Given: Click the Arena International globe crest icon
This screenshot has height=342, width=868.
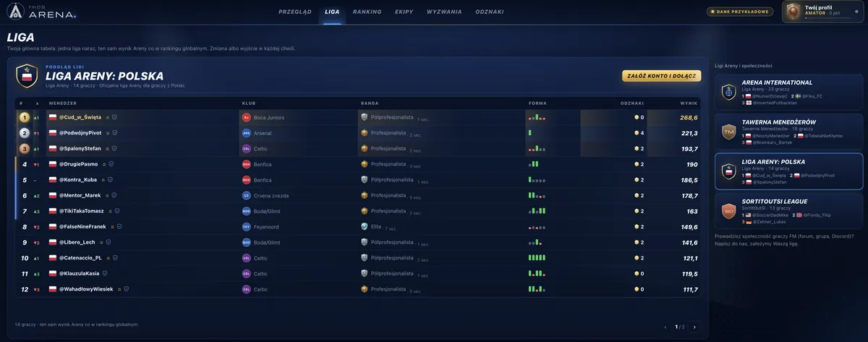Looking at the screenshot, I should coord(729,93).
